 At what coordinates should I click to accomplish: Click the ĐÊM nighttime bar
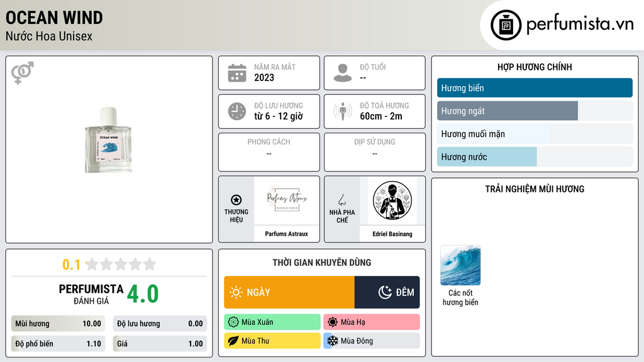pyautogui.click(x=387, y=292)
